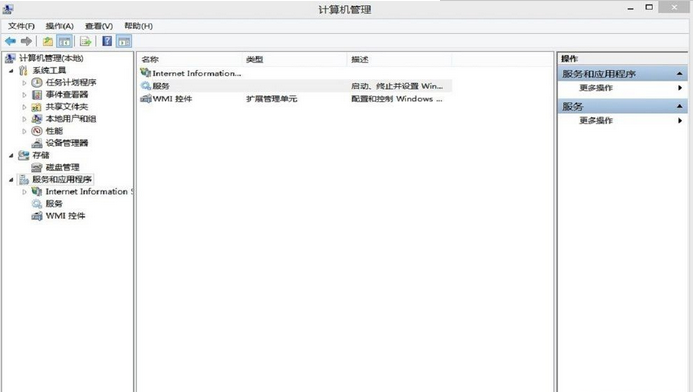Click the Internet Information icon in list
Screen dimensions: 693x392
coord(145,72)
